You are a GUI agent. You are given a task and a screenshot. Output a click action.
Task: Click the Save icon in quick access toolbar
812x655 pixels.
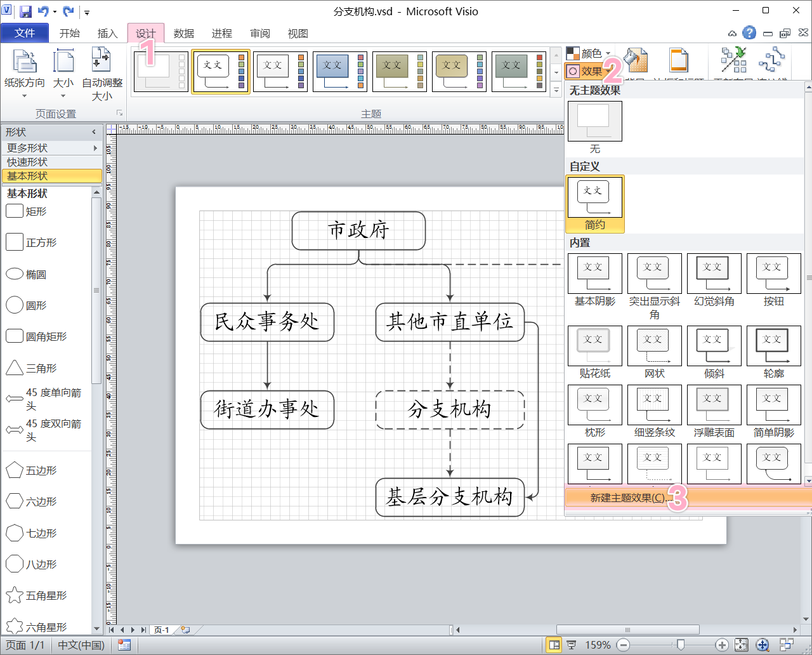pyautogui.click(x=25, y=11)
